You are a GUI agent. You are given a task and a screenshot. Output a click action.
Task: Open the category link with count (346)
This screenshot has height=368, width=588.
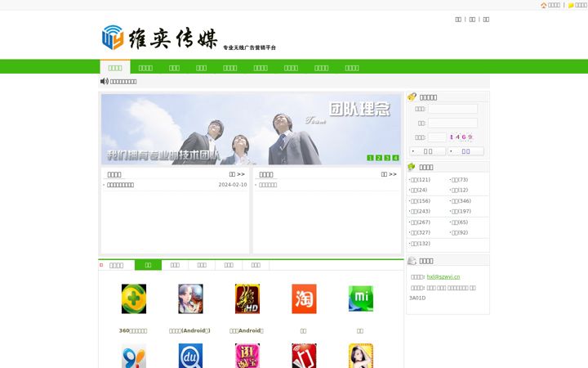click(461, 201)
